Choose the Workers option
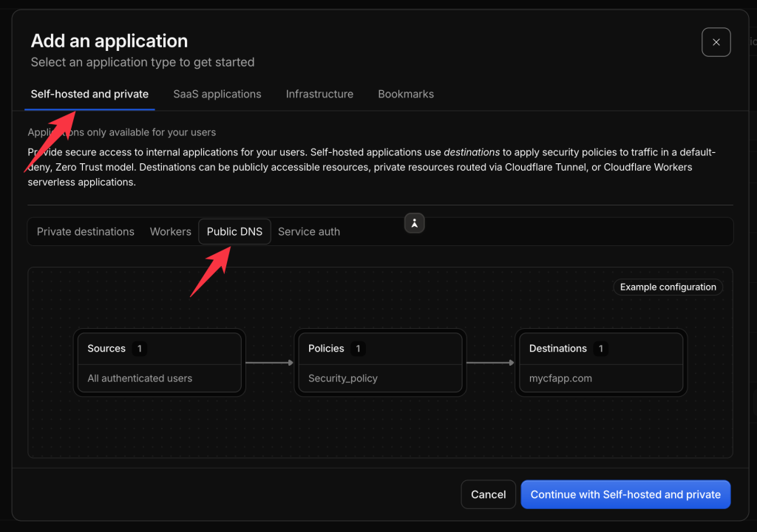Screen dimensions: 757x532 pos(171,232)
